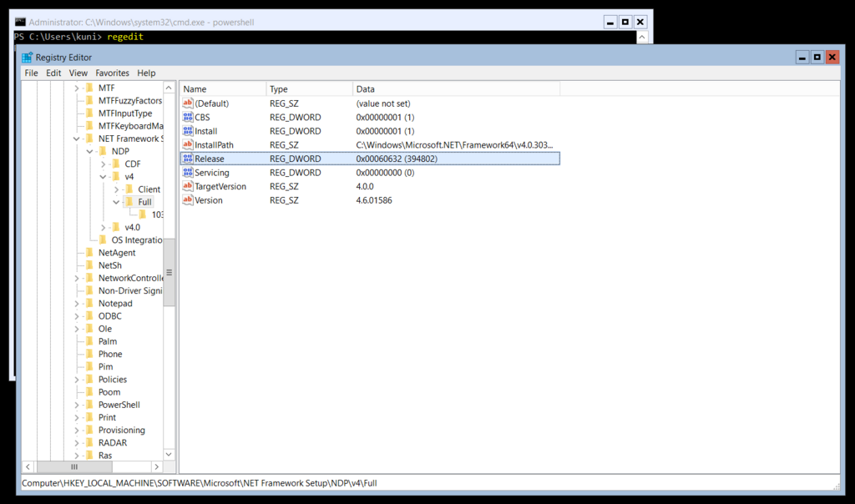
Task: Expand the Provisioning tree node
Action: coord(76,430)
